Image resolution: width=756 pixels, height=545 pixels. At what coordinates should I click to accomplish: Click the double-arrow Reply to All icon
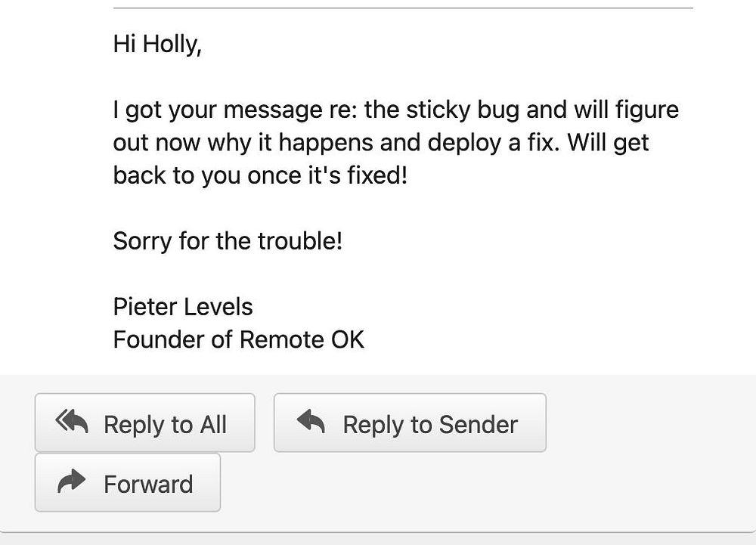[x=72, y=423]
